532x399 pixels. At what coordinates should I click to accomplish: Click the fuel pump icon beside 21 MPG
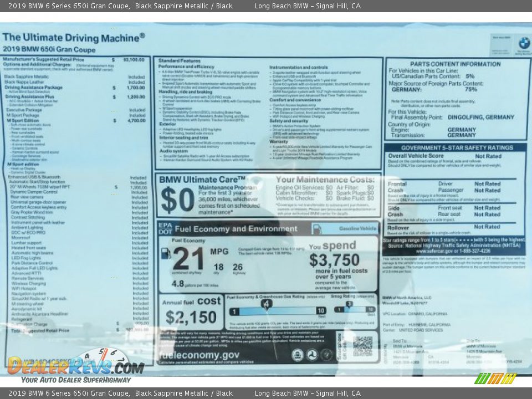coord(166,254)
